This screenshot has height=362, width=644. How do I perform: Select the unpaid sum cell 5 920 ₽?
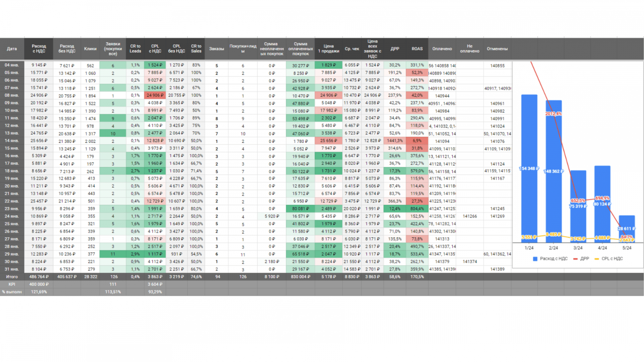click(272, 216)
